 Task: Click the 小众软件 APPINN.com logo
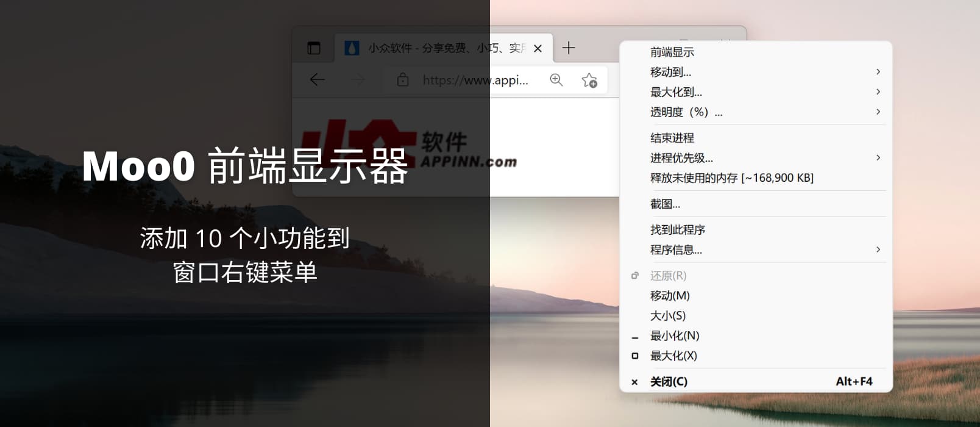[410, 145]
